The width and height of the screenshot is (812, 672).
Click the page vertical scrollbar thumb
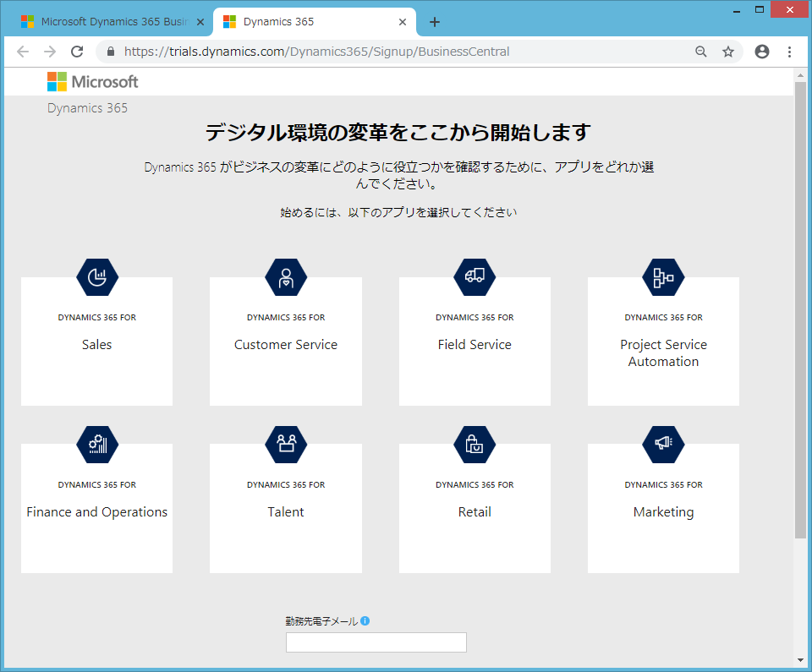(x=801, y=309)
